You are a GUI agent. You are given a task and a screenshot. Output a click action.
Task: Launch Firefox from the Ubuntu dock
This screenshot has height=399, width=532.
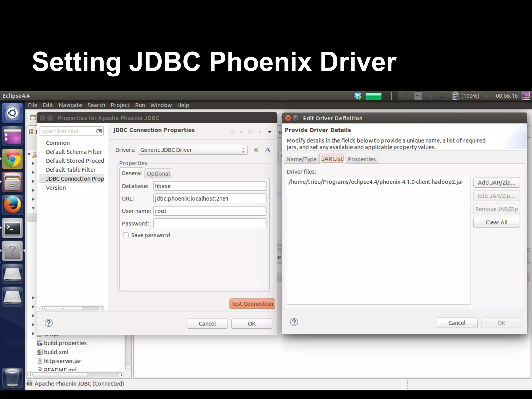point(12,205)
